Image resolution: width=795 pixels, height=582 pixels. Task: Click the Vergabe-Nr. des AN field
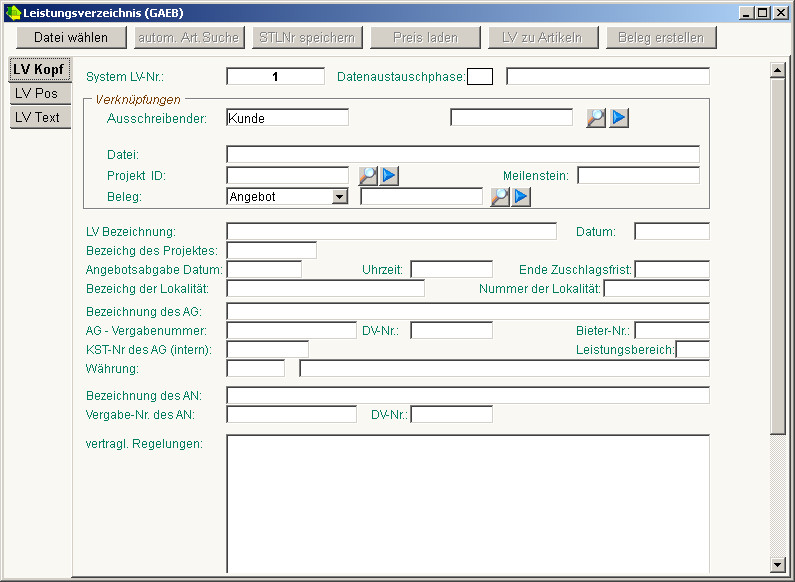pyautogui.click(x=292, y=414)
